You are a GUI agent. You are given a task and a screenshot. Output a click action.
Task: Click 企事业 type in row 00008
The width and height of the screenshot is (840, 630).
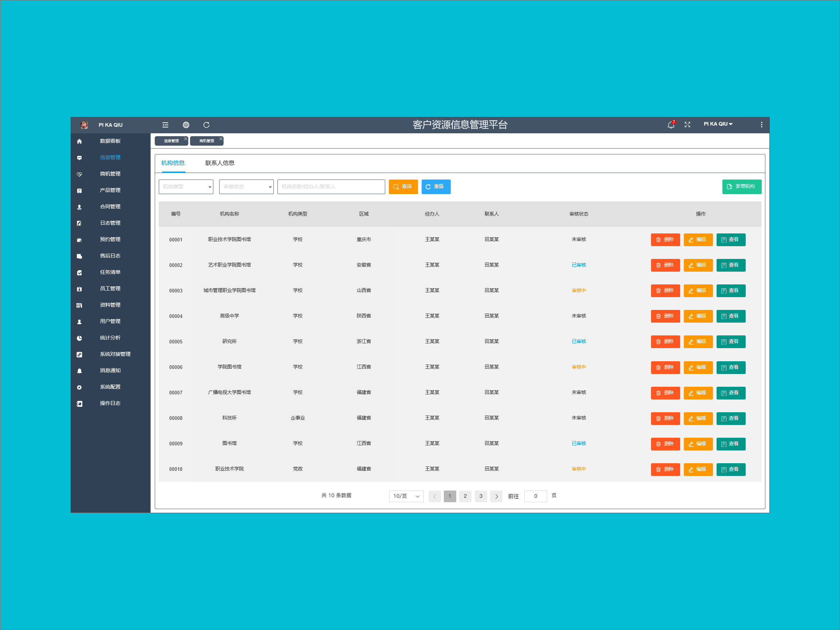(x=298, y=418)
